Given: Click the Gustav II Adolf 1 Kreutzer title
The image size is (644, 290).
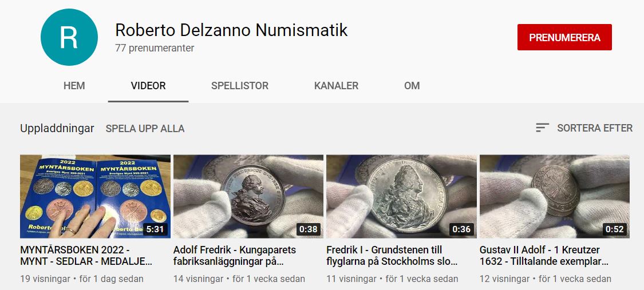Looking at the screenshot, I should [x=544, y=256].
